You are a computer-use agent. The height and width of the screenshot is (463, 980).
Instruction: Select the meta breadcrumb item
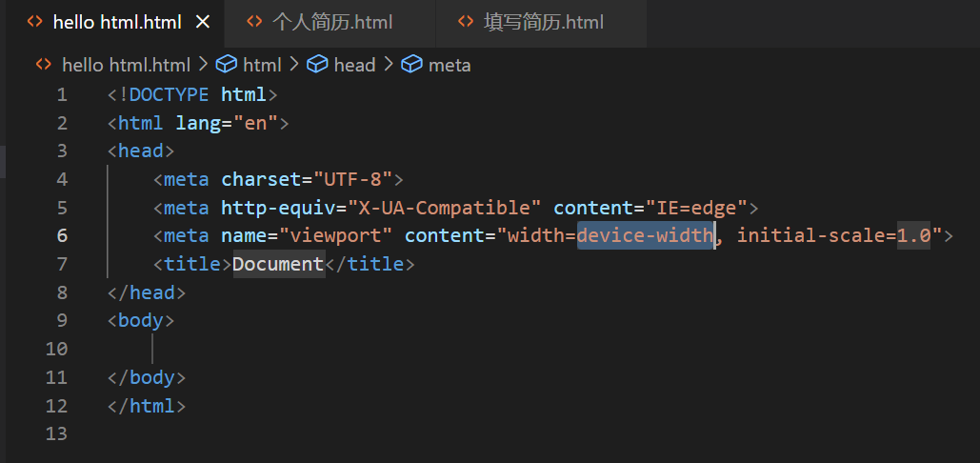pos(450,65)
